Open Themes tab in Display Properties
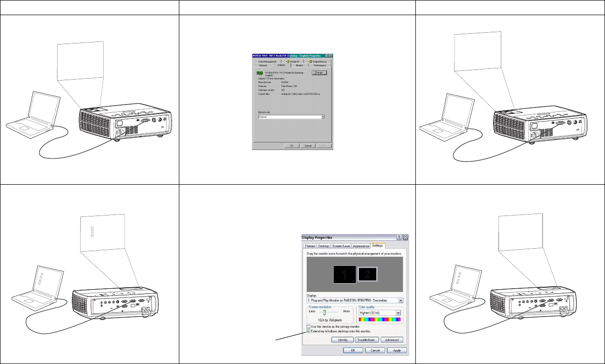Viewport: 605px width, 364px height. click(310, 246)
